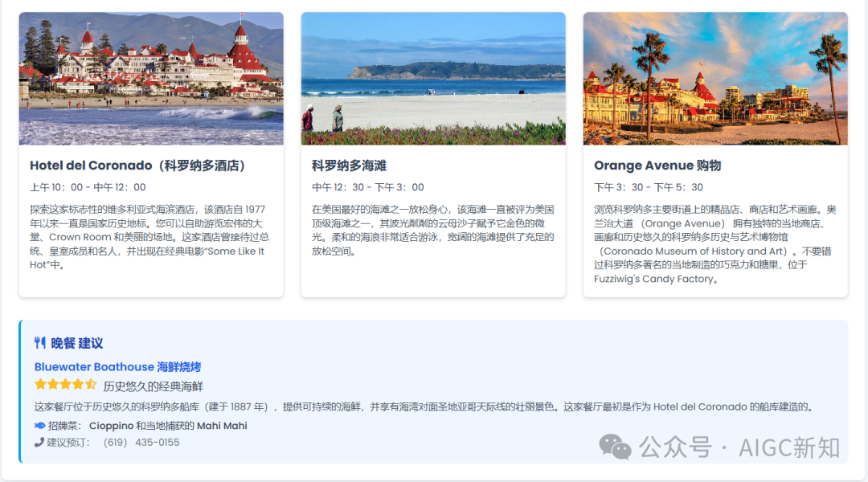Open the Bluewater Boathouse 海鲜烧烤 link
The image size is (868, 482).
pyautogui.click(x=117, y=367)
